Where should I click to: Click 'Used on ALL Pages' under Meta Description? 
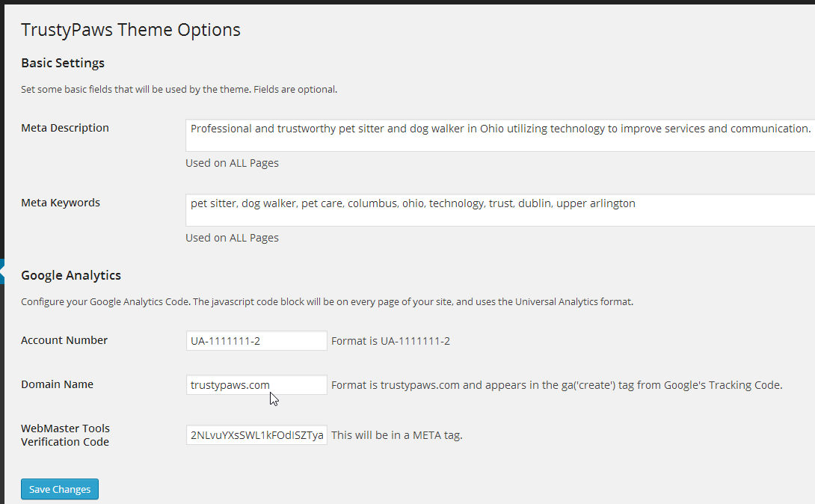(232, 163)
